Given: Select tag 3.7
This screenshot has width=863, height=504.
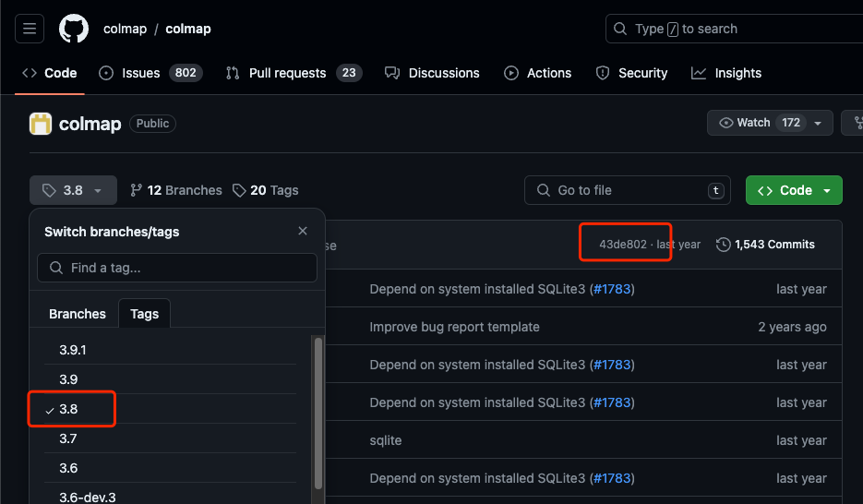Looking at the screenshot, I should coord(170,438).
